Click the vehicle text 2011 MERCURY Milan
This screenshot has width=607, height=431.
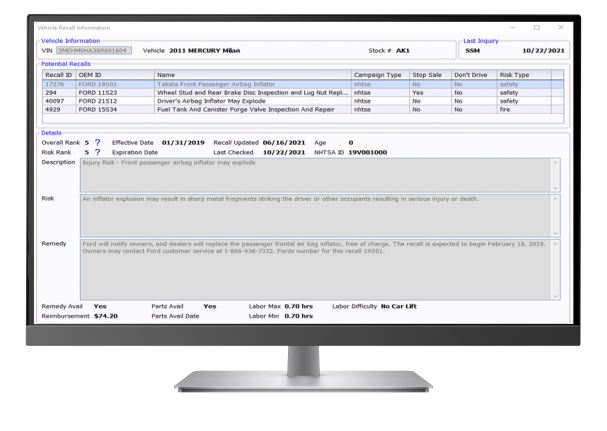[x=204, y=51]
